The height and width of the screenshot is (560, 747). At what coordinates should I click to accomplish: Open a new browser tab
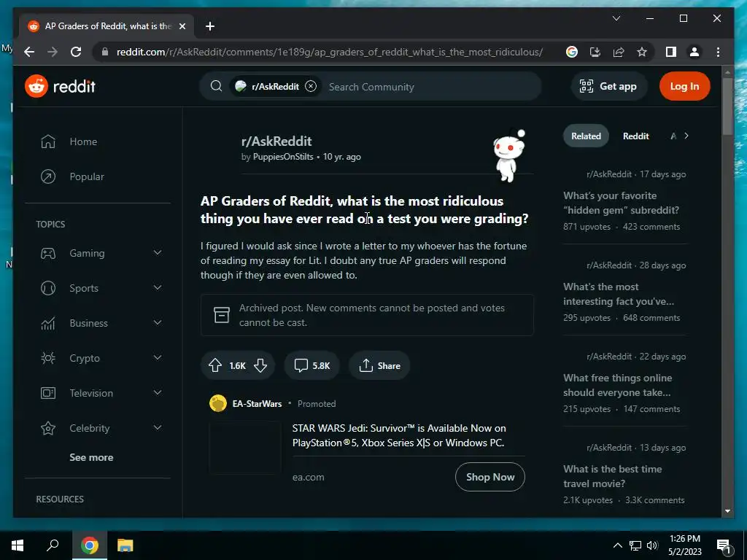coord(209,26)
